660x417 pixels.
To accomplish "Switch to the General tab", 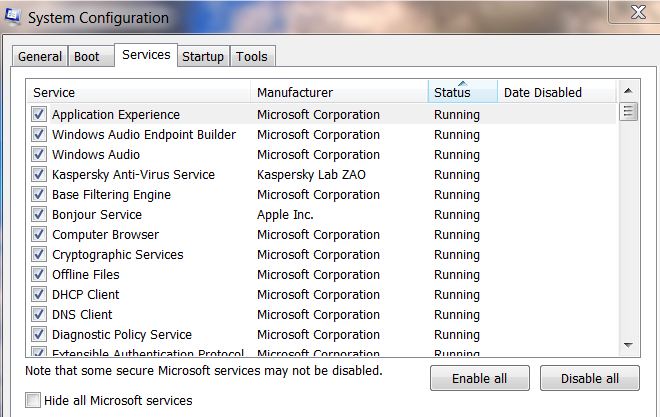I will [40, 57].
